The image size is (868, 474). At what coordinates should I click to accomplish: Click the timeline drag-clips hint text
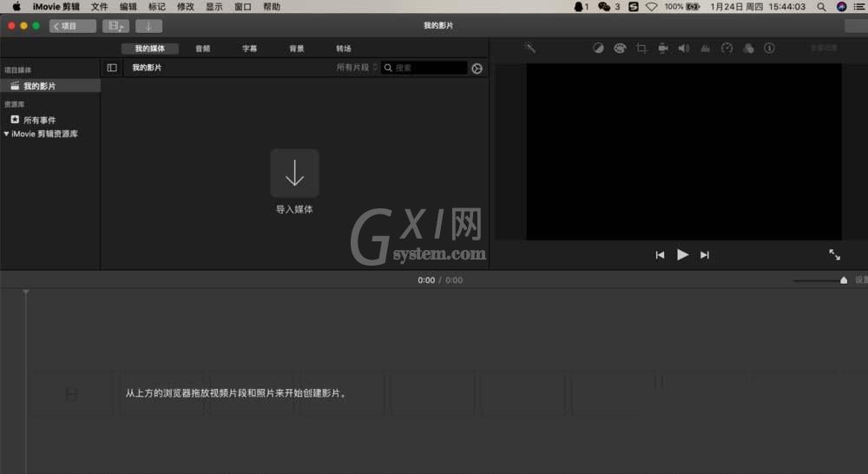[x=236, y=393]
